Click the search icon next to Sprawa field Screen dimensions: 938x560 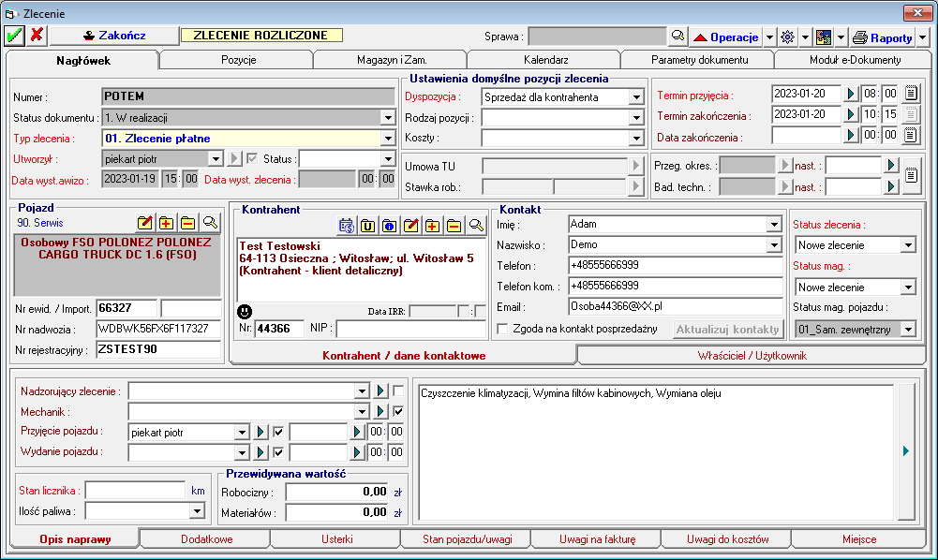pos(677,37)
